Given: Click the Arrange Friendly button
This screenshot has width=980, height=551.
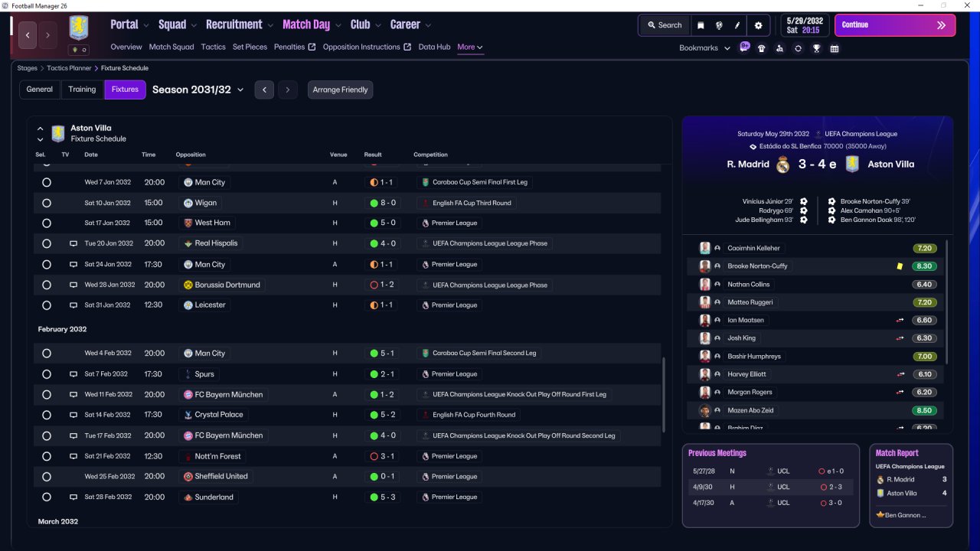Looking at the screenshot, I should point(340,90).
